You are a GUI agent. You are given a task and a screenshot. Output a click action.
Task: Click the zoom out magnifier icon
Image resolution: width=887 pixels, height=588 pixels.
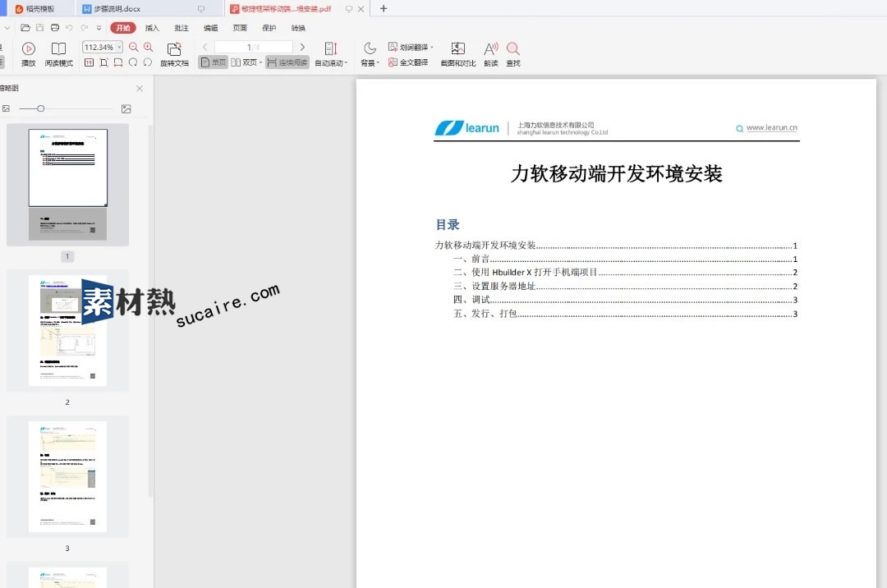click(x=134, y=47)
